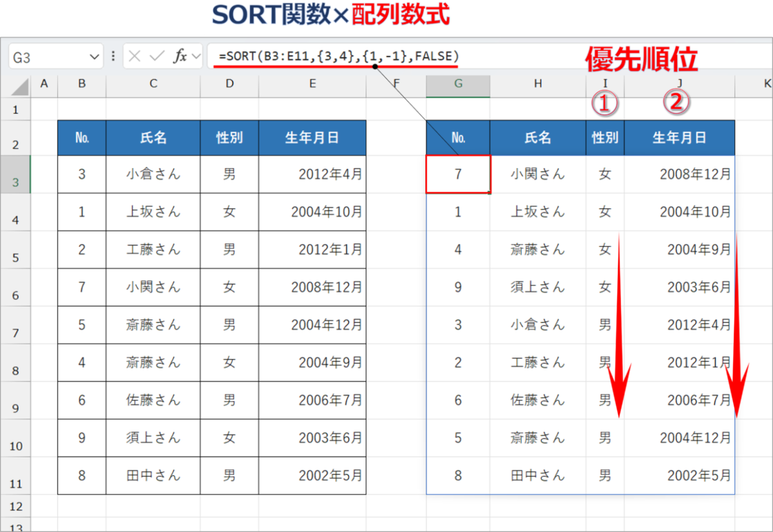Viewport: 773px width, 532px height.
Task: Select the cell containing 小倉さん in the left table
Action: coord(153,175)
